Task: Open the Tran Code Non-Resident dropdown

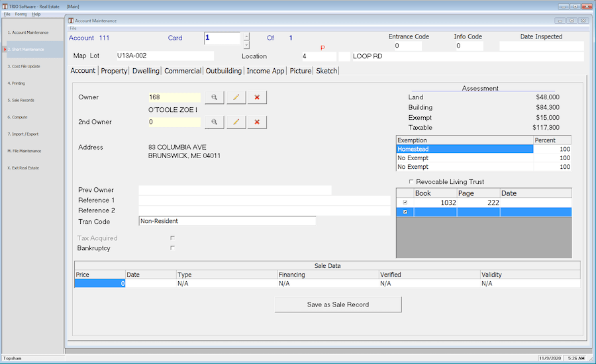Action: (227, 221)
